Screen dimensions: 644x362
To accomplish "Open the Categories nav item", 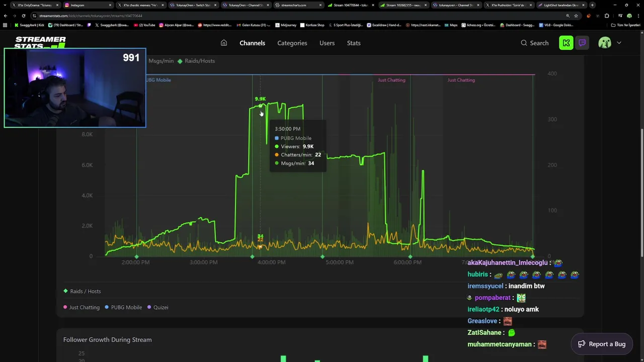I will coord(292,43).
